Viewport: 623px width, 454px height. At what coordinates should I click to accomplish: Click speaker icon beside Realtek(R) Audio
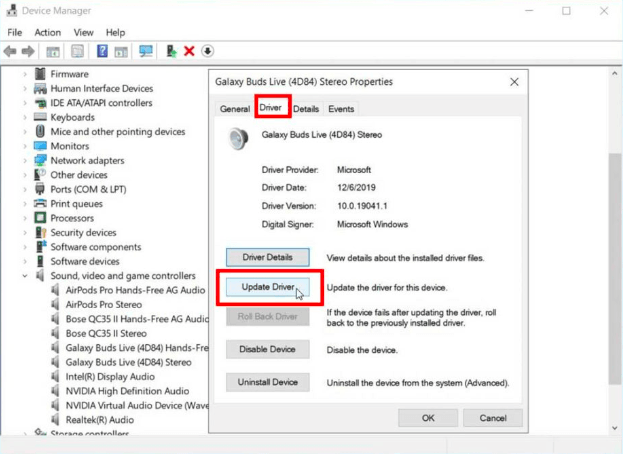click(56, 419)
